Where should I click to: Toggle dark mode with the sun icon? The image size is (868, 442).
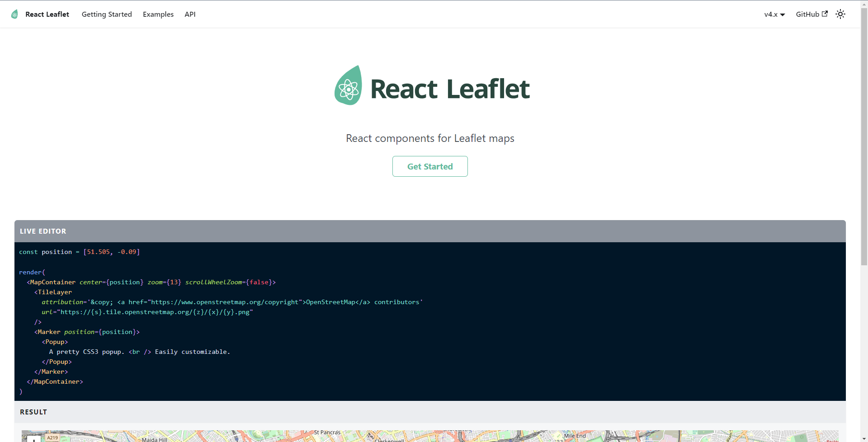pos(840,14)
